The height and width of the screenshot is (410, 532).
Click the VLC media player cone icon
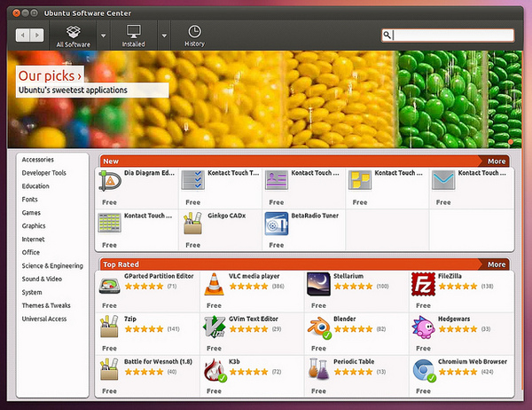[x=214, y=284]
